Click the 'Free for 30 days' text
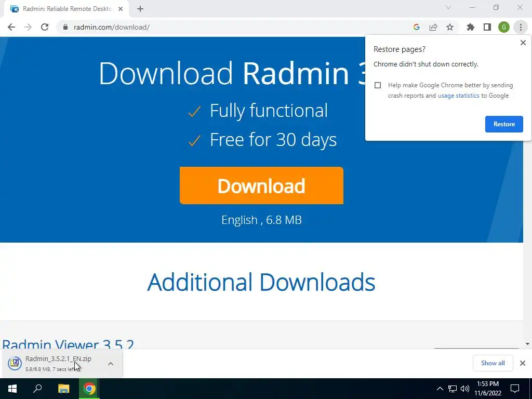 click(x=273, y=139)
